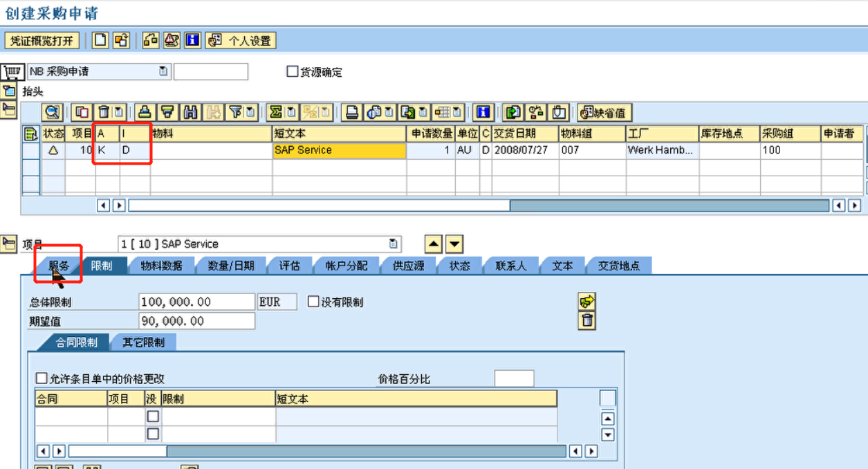Collapse the header (抬头) section icon
This screenshot has height=469, width=868.
[x=9, y=91]
